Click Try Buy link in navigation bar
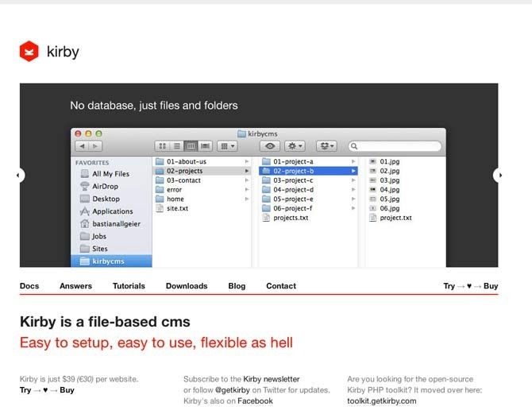 471,286
